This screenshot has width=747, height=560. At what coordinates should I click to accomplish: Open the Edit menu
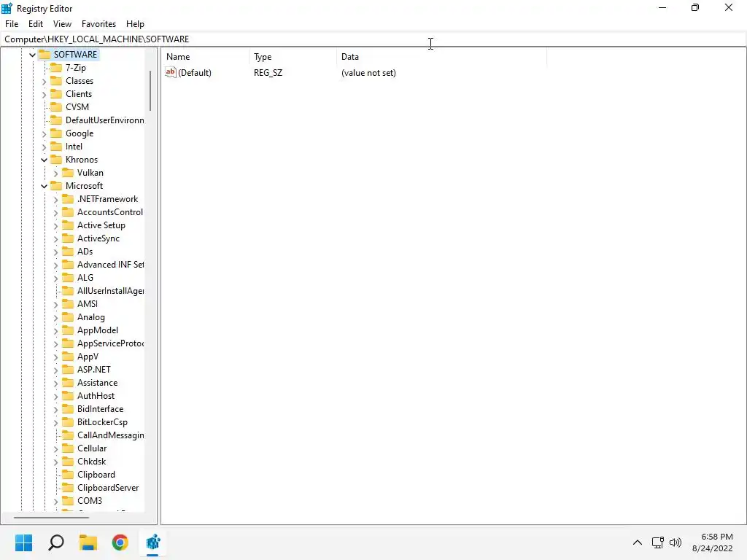pos(35,24)
